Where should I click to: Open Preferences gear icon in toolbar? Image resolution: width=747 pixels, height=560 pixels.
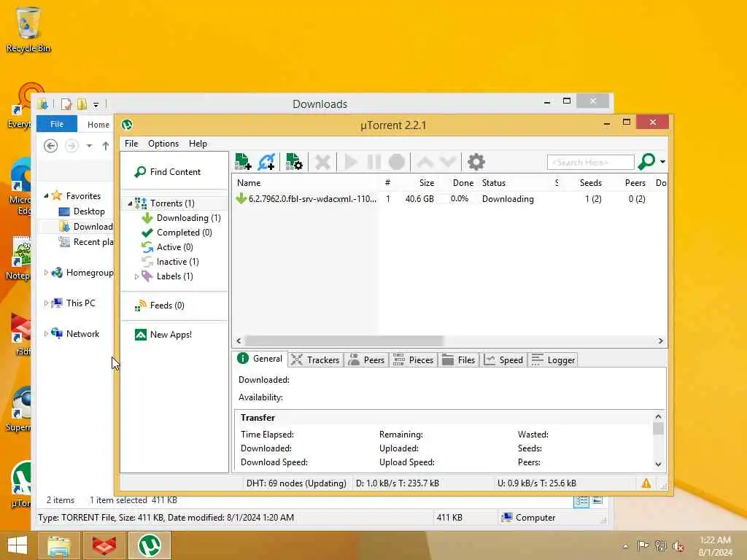coord(476,162)
